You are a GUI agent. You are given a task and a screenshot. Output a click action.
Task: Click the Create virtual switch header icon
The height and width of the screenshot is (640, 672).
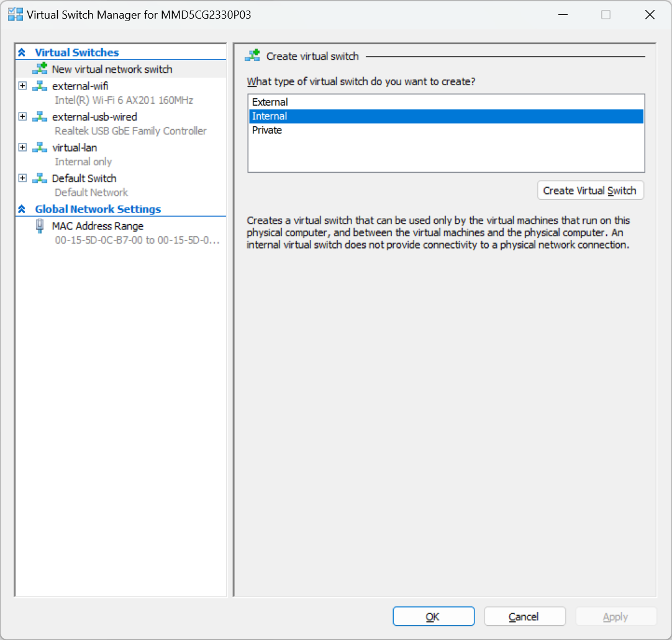(x=252, y=56)
